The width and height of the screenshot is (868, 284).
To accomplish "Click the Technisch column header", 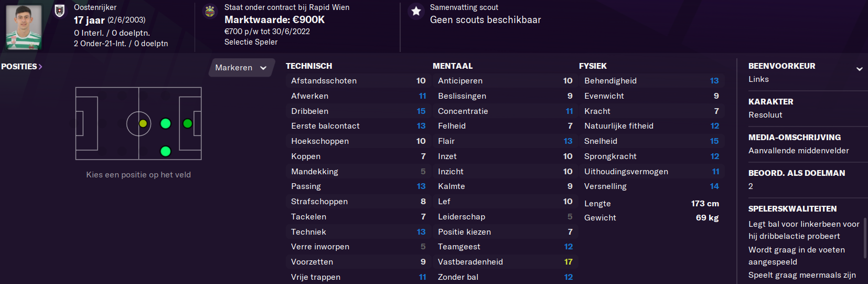I will (x=309, y=66).
